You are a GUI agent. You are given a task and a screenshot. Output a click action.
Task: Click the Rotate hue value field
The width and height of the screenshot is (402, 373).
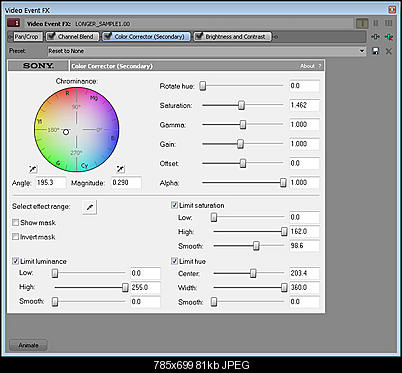304,86
